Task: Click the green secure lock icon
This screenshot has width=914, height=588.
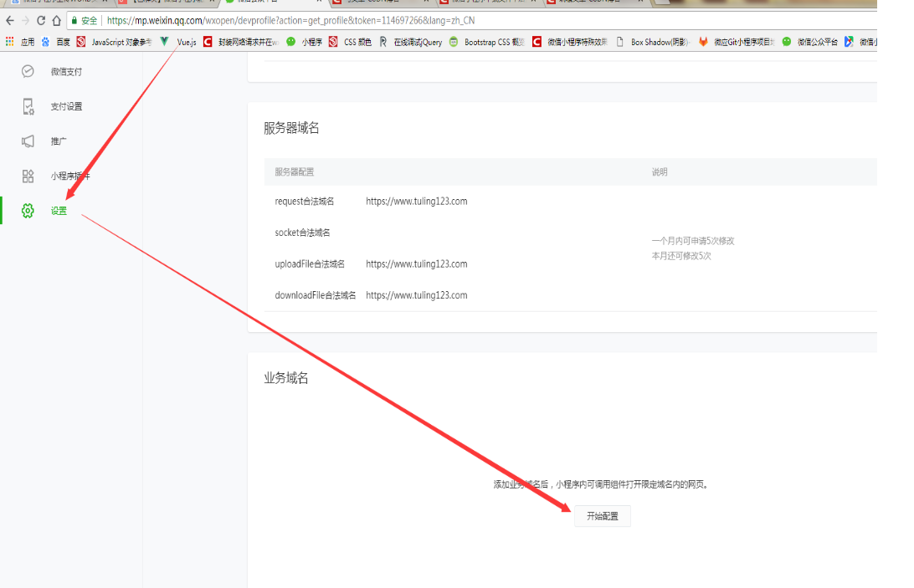Action: point(74,20)
